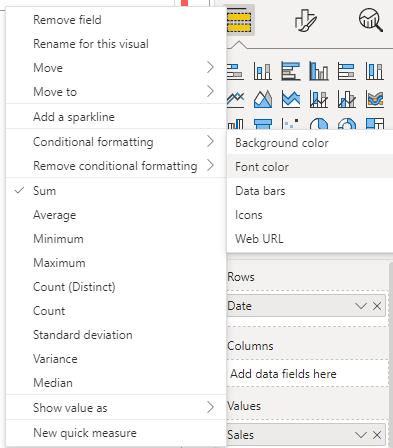This screenshot has height=448, width=393.
Task: Click the Rows section label
Action: tap(241, 277)
